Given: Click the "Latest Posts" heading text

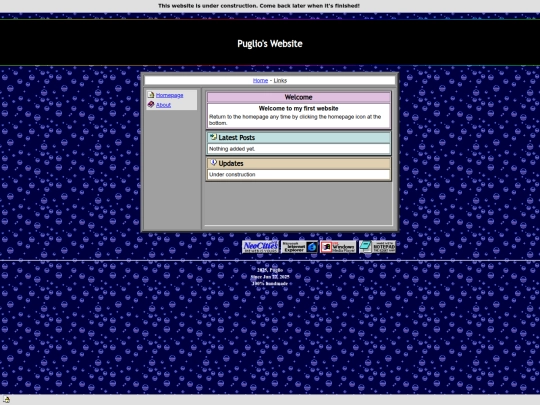Looking at the screenshot, I should [x=237, y=137].
